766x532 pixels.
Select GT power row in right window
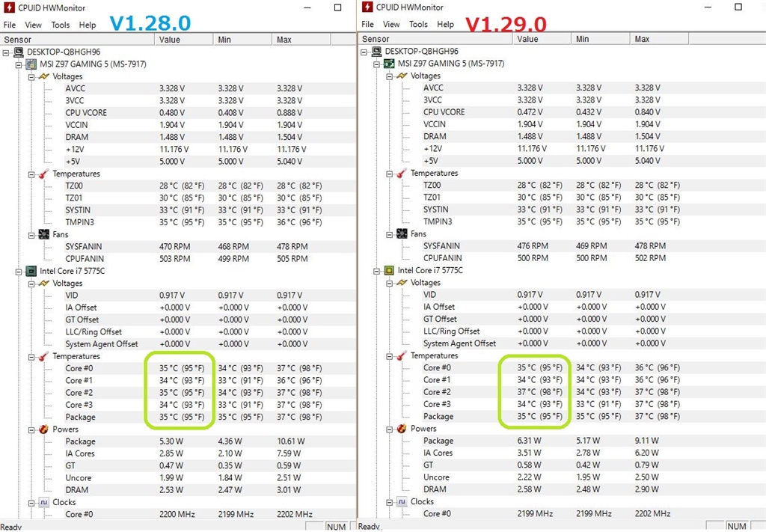593,465
